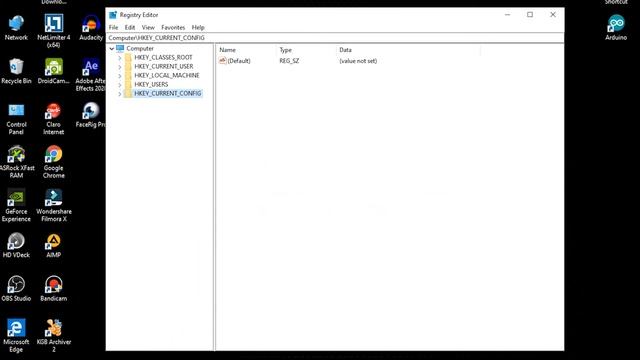Click the registry address bar path
The height and width of the screenshot is (360, 640).
pyautogui.click(x=336, y=38)
